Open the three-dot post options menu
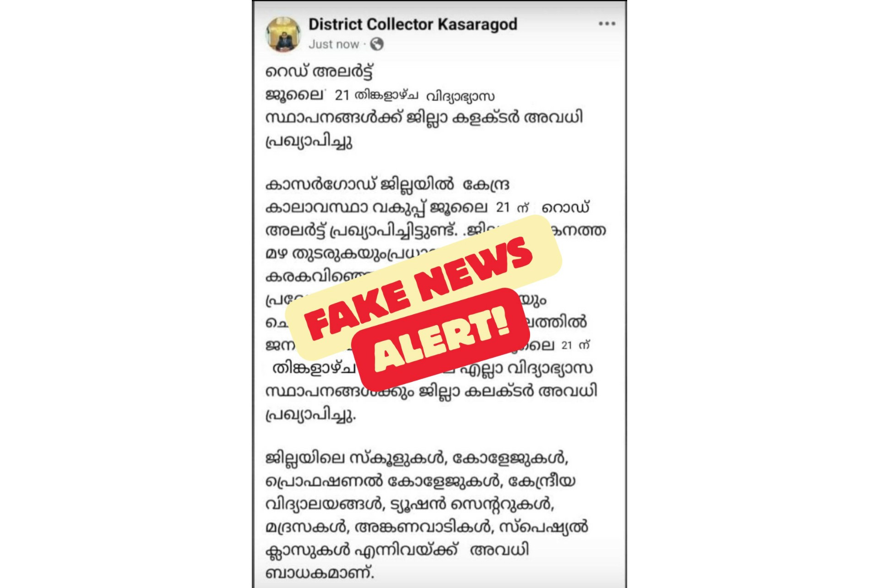 click(607, 23)
